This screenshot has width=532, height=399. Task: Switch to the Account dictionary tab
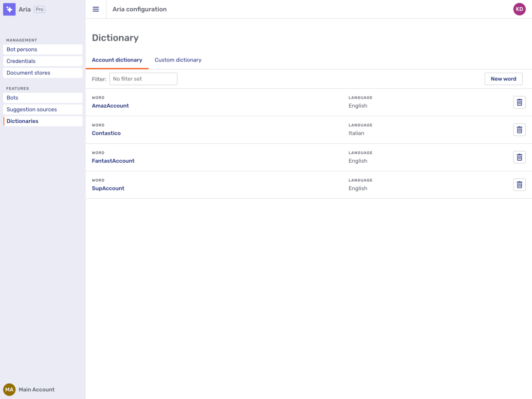coord(117,60)
